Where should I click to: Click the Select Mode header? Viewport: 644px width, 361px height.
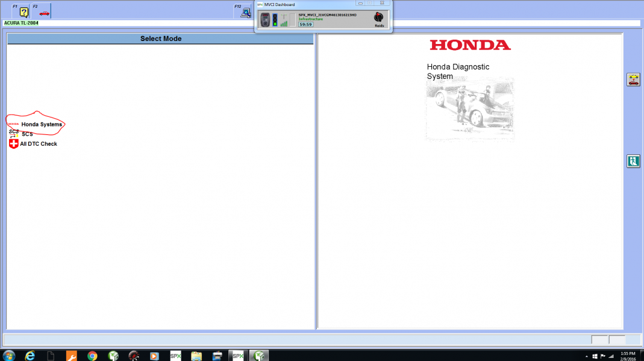[161, 39]
